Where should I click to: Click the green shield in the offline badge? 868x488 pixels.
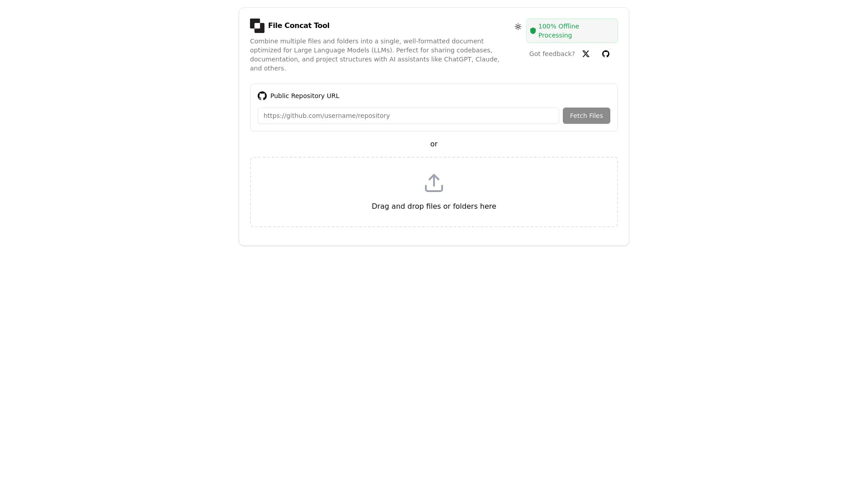coord(533,31)
